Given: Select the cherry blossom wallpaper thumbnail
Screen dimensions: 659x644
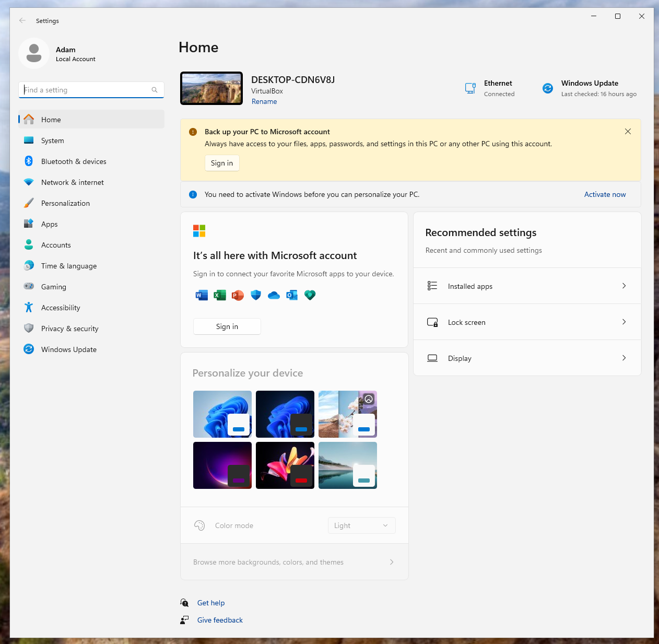Looking at the screenshot, I should pos(347,414).
